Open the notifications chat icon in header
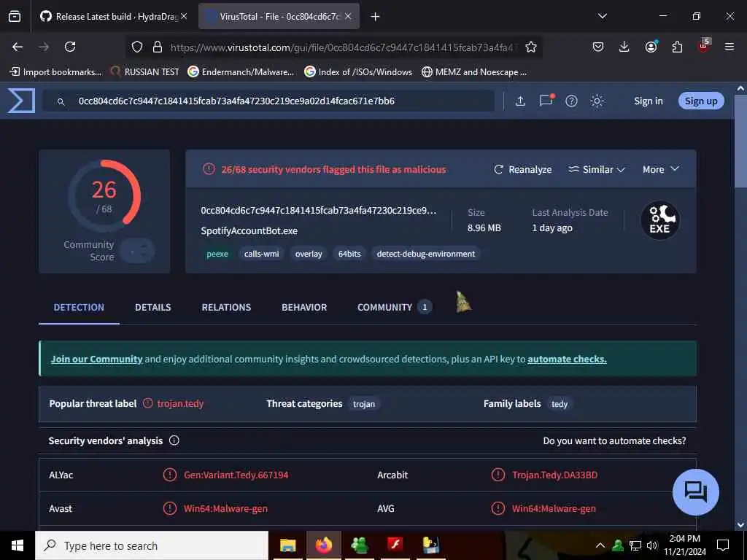This screenshot has width=747, height=560. tap(546, 101)
